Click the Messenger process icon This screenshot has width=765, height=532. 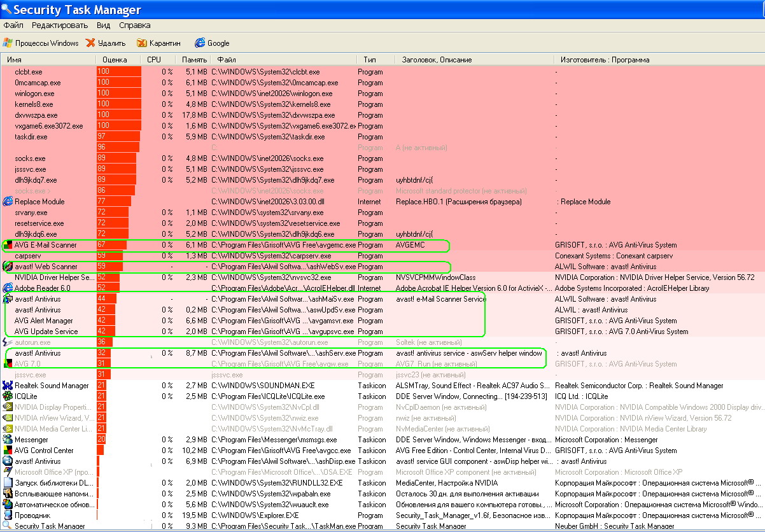(x=8, y=440)
